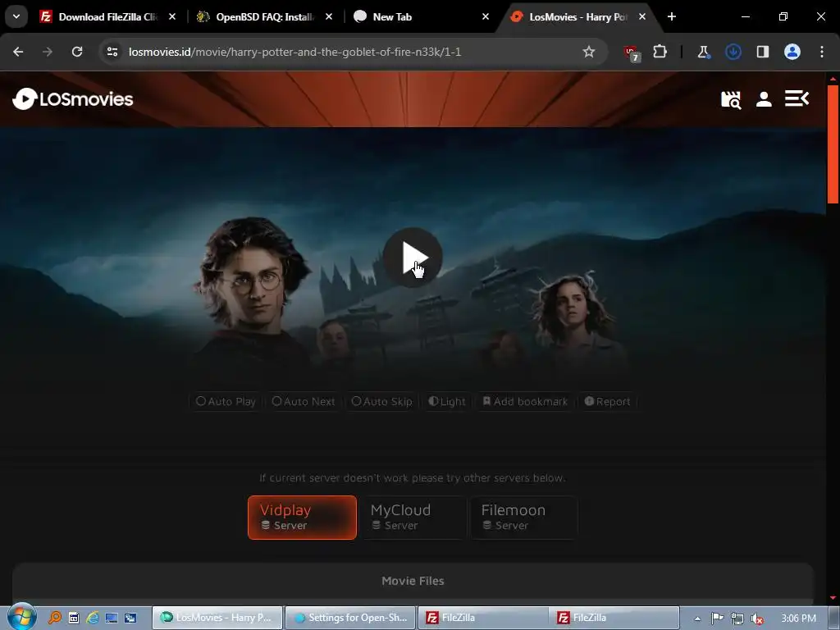This screenshot has width=840, height=630.
Task: Report this video with the Report button
Action: coord(607,401)
